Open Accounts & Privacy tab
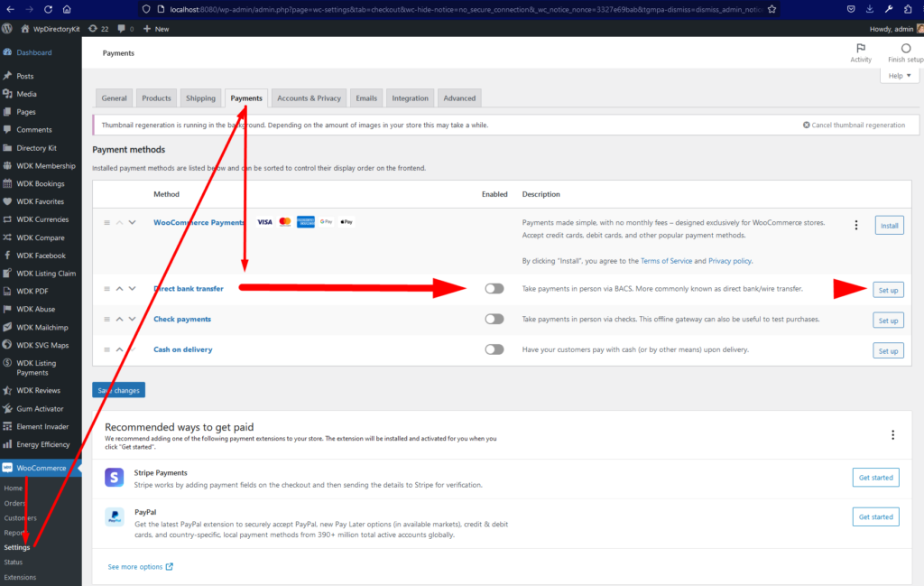924x586 pixels. [309, 98]
